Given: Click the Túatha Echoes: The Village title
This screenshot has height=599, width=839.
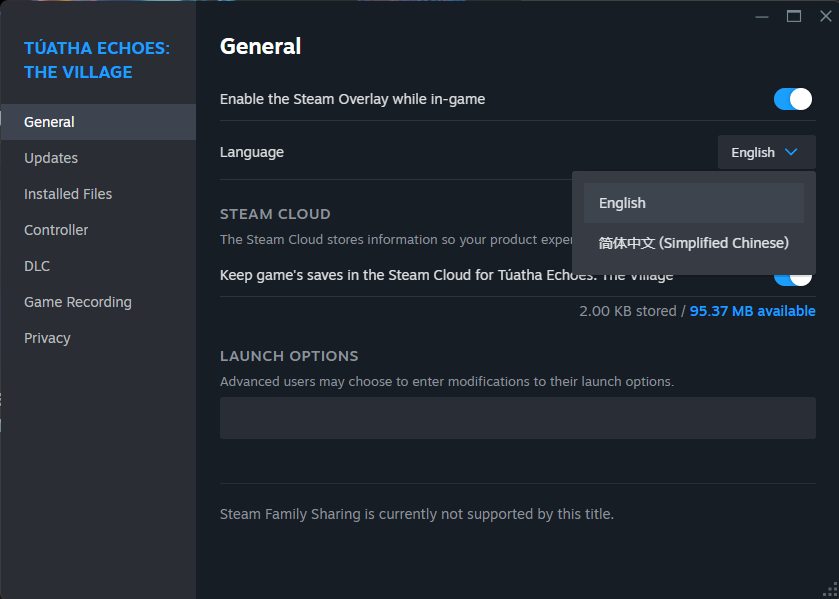Looking at the screenshot, I should click(97, 60).
